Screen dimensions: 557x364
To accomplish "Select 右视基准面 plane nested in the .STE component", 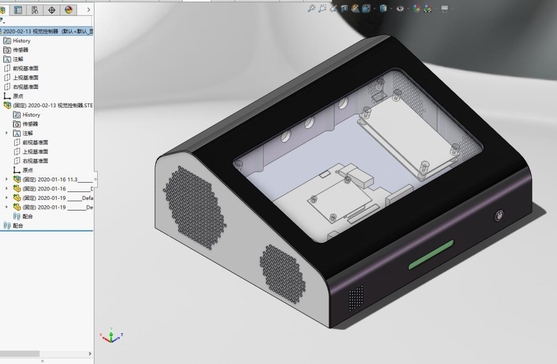I will click(31, 161).
